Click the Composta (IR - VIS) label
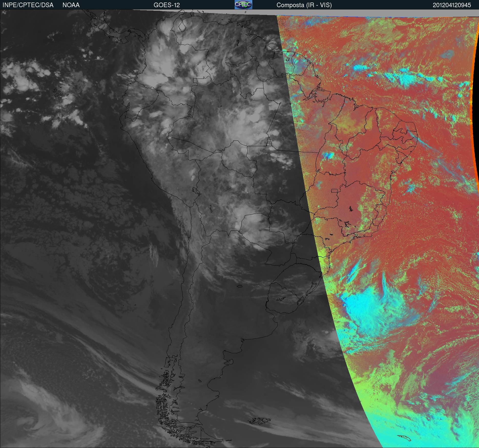This screenshot has width=479, height=448. click(304, 5)
